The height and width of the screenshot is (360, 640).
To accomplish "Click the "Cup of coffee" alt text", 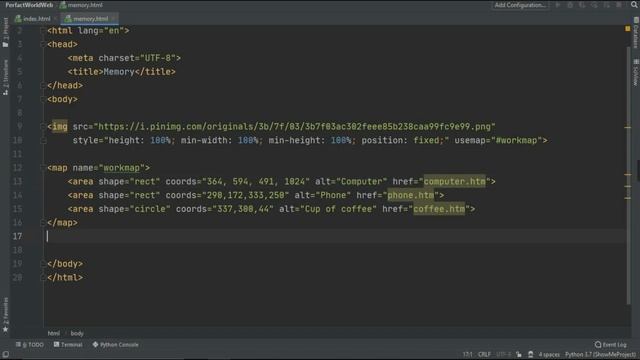I will point(338,209).
